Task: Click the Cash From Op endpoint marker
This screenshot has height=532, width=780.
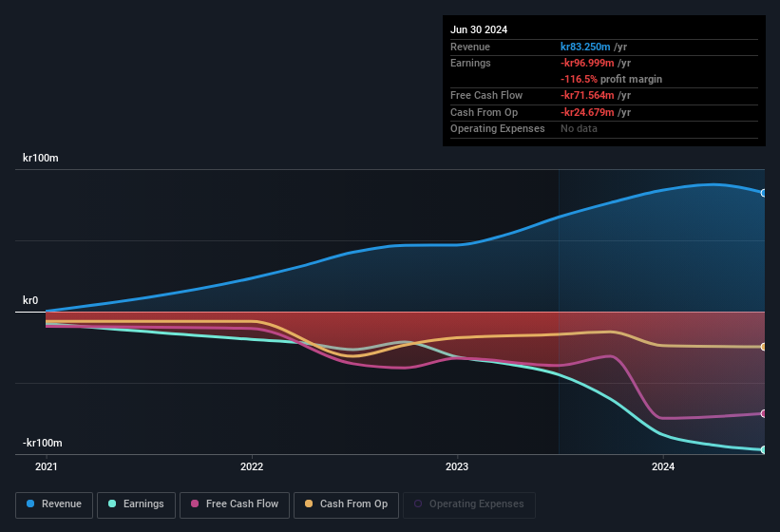Action: point(764,347)
